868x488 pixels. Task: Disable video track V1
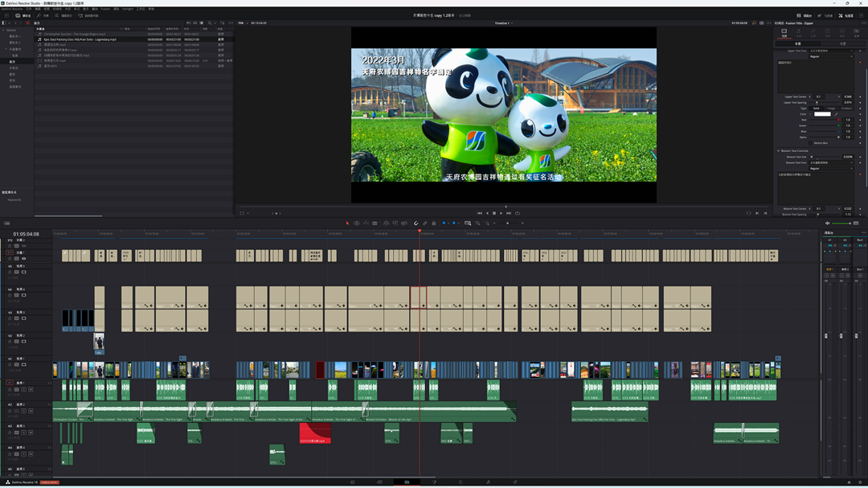(x=24, y=365)
